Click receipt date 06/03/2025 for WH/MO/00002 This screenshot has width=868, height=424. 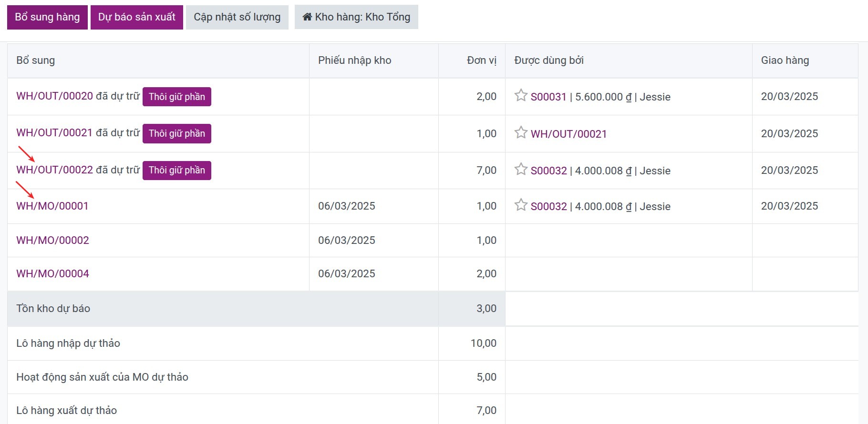(x=347, y=241)
